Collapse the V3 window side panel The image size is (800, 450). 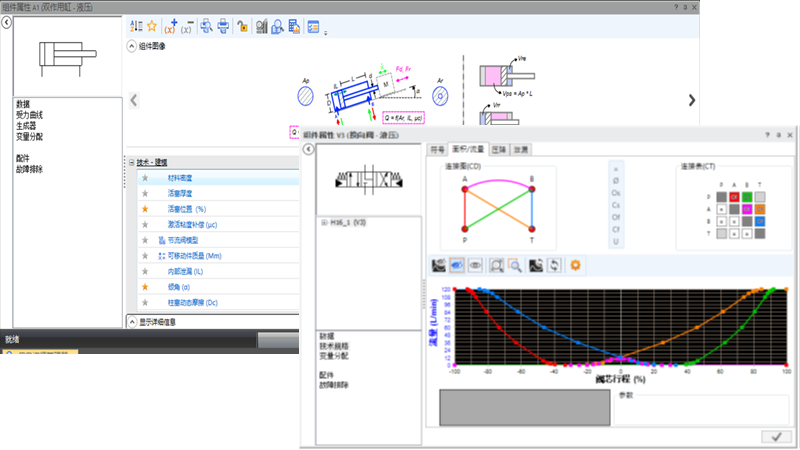[x=308, y=149]
